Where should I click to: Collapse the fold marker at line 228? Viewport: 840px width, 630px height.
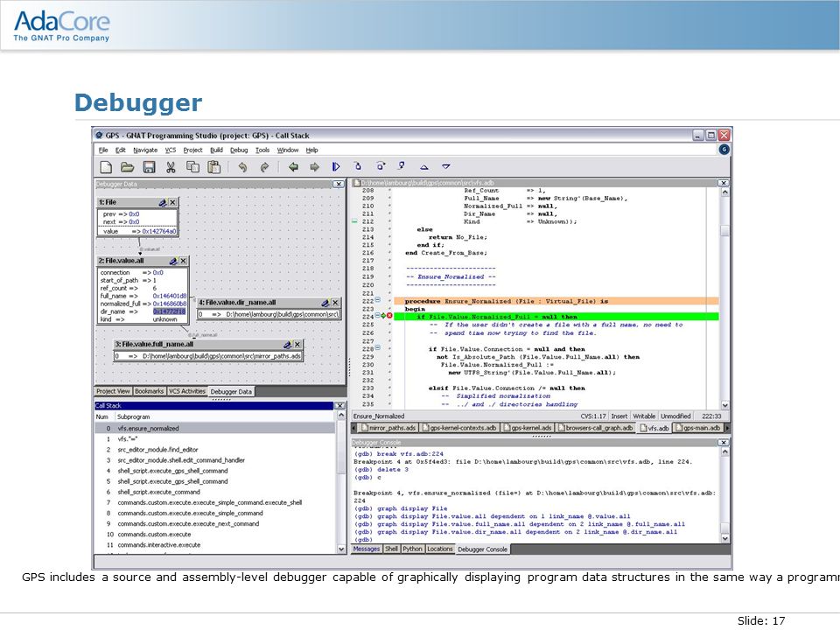[377, 347]
